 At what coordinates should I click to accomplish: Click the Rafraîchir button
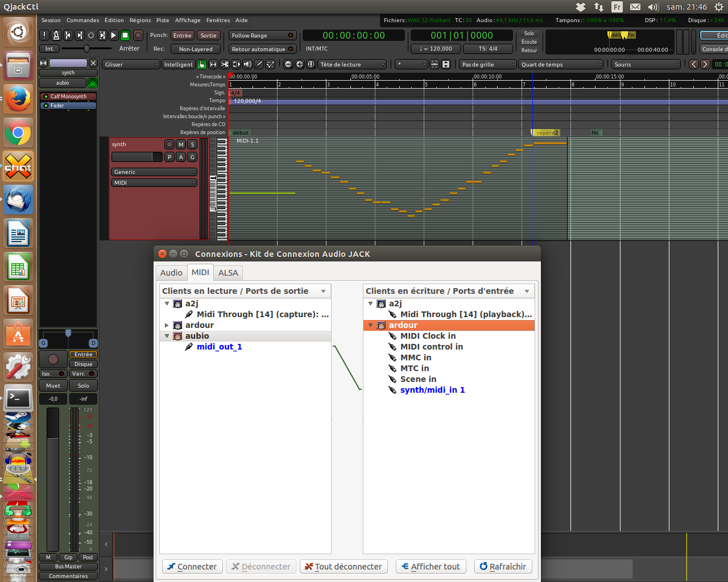[x=503, y=567]
